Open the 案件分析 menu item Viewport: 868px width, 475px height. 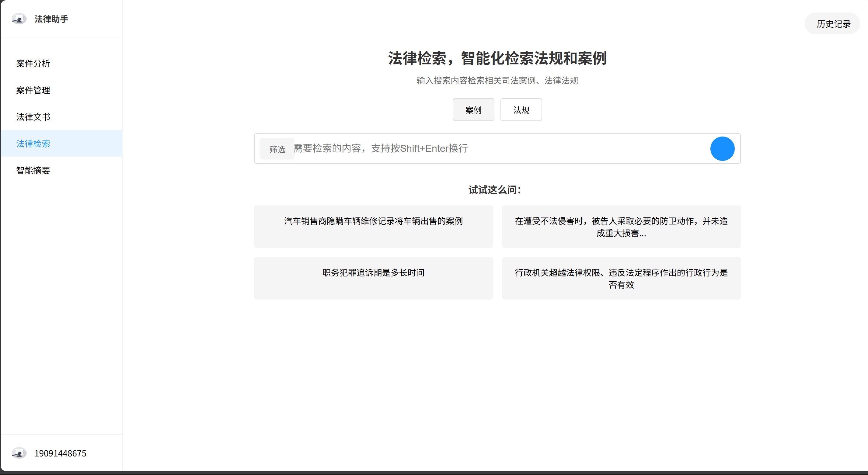pos(33,63)
